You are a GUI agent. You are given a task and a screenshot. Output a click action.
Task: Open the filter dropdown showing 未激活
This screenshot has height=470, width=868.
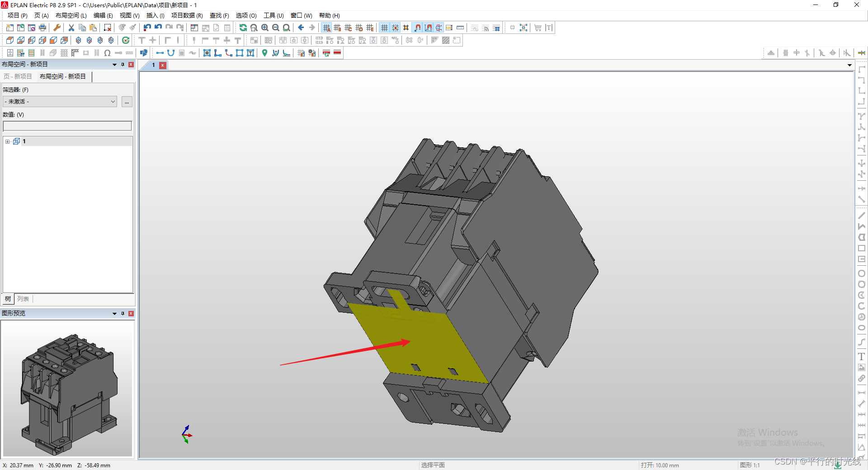(59, 101)
